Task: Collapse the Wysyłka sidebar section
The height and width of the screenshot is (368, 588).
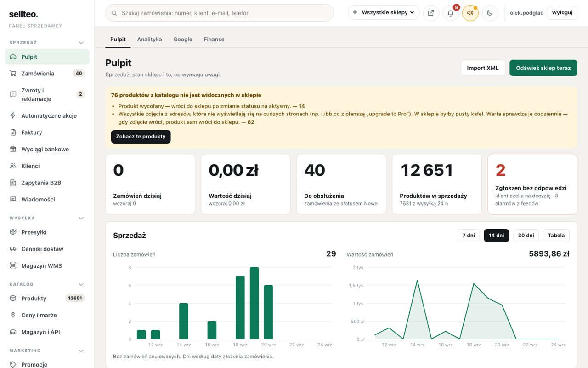Action: (x=81, y=218)
